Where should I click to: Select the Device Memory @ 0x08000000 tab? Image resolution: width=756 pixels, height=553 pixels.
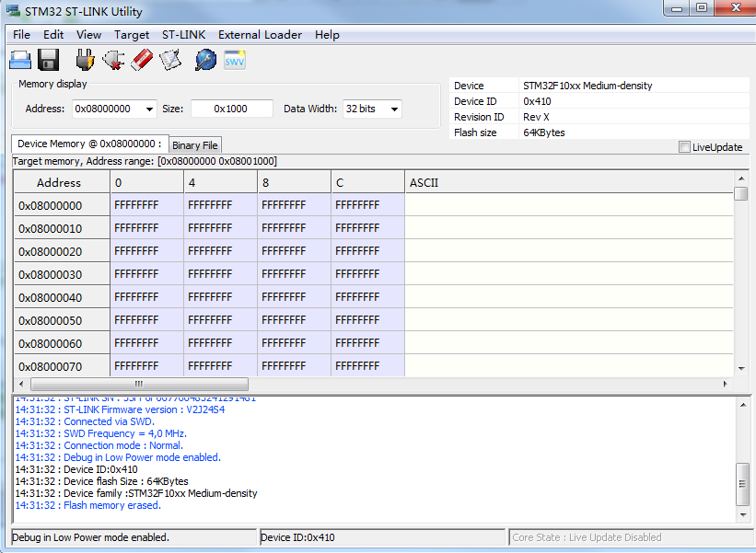coord(89,144)
